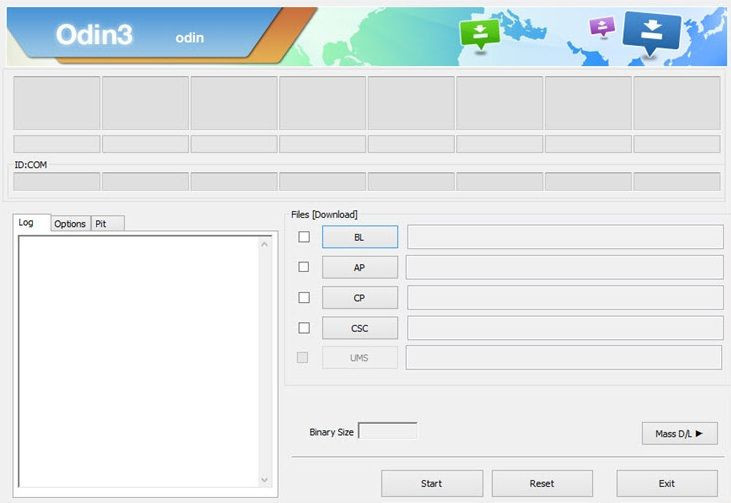Screen dimensions: 731x503
Task: Click the green download icon in banner
Action: [480, 34]
